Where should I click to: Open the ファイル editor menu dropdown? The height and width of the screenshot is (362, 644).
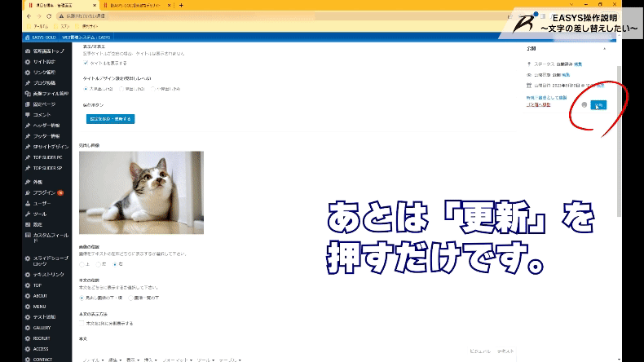tap(93, 360)
